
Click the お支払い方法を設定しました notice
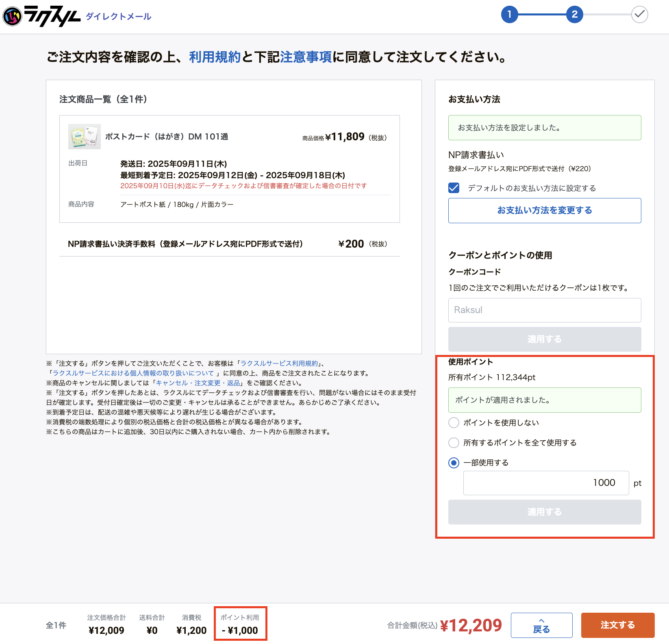tap(545, 128)
